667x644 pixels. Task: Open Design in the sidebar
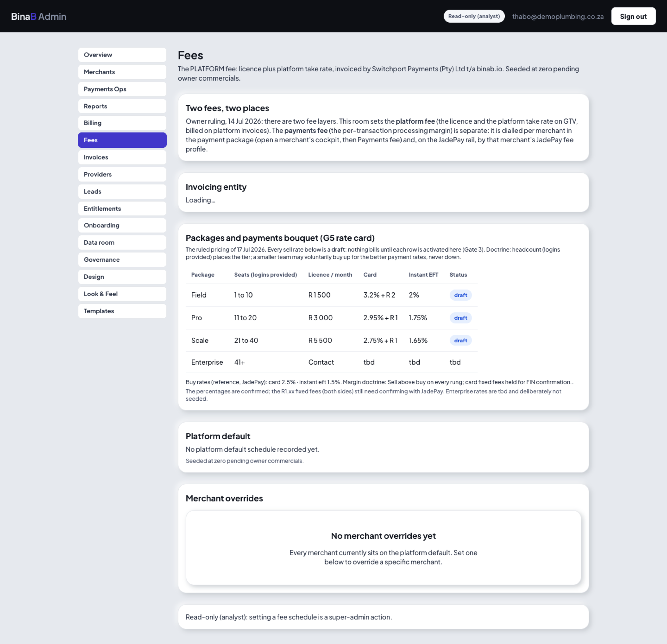pos(122,277)
